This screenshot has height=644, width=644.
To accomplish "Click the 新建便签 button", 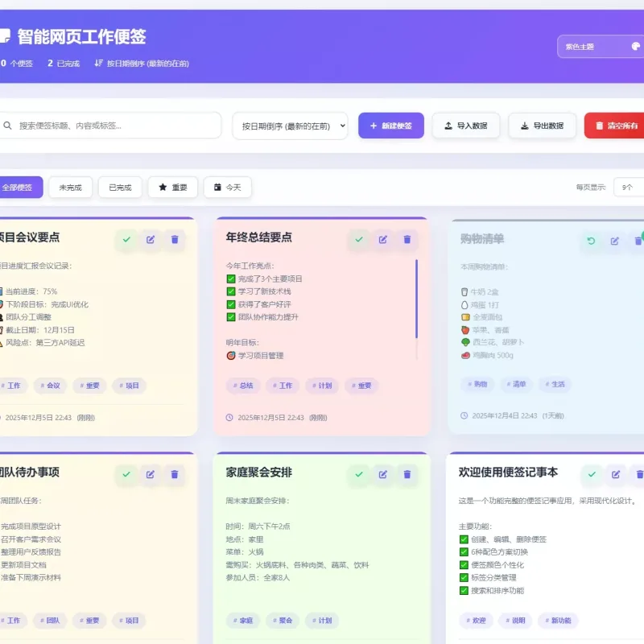I will pyautogui.click(x=391, y=126).
